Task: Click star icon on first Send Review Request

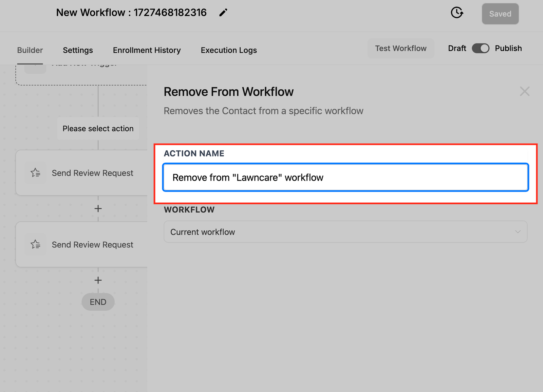Action: point(35,173)
